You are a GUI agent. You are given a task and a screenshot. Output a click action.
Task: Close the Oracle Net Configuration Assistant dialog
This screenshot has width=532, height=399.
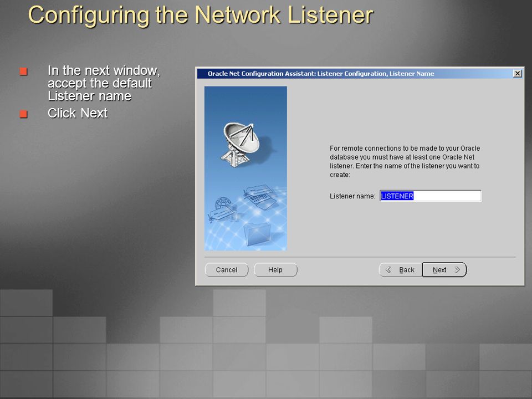point(517,74)
